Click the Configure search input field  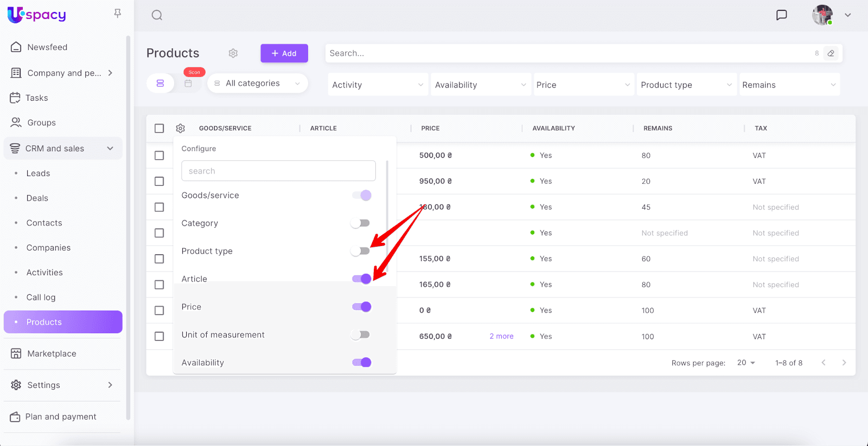tap(278, 171)
